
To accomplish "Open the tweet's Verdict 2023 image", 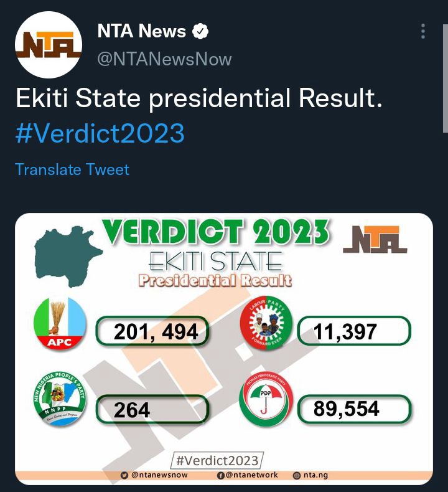I will click(x=224, y=349).
